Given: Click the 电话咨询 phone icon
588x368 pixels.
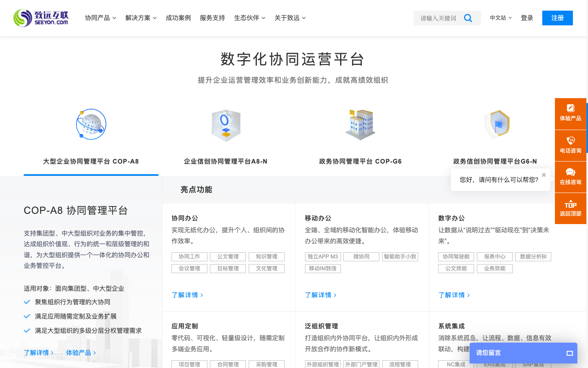Looking at the screenshot, I should [x=570, y=141].
